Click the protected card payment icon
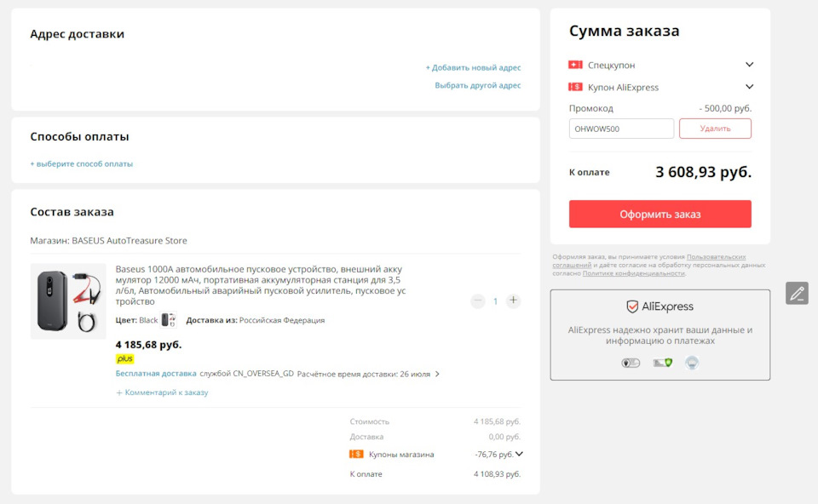This screenshot has height=504, width=818. point(663,362)
